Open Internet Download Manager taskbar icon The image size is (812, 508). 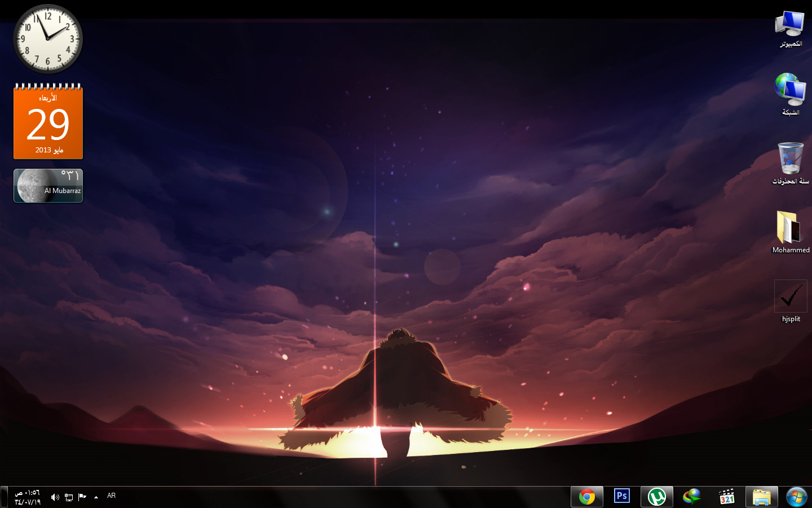(692, 497)
